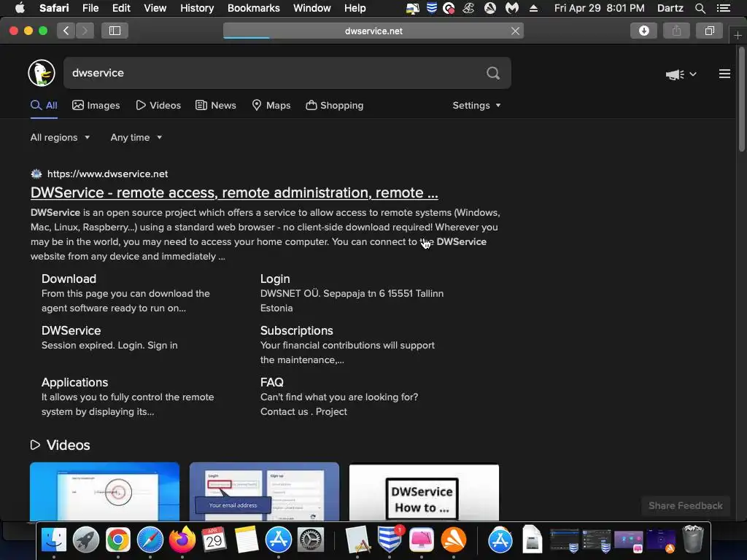
Task: Click the Share toolbar button
Action: pyautogui.click(x=676, y=31)
